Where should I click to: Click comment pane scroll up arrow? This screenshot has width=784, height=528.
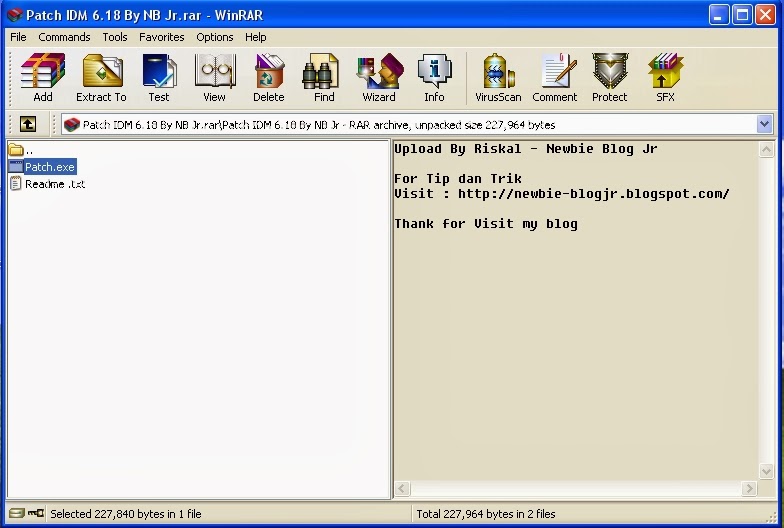click(x=766, y=149)
